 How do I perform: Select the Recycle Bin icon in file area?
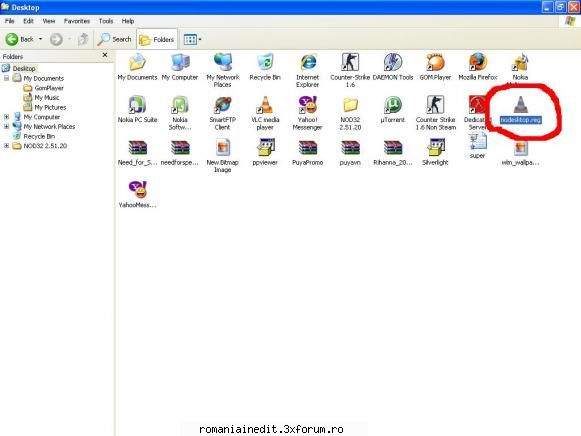coord(265,67)
